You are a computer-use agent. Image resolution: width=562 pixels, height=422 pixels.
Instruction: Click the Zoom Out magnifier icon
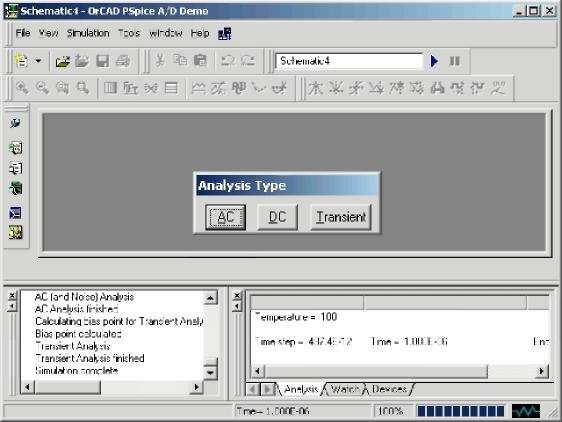pos(42,88)
